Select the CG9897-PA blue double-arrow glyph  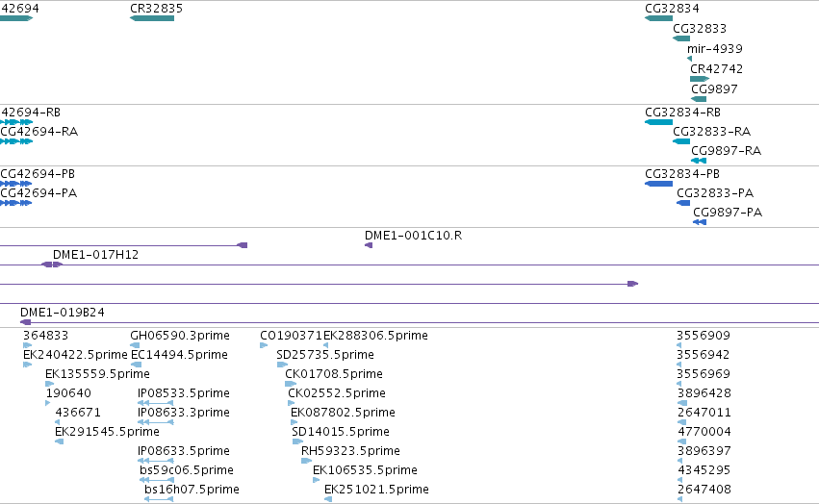coord(700,222)
